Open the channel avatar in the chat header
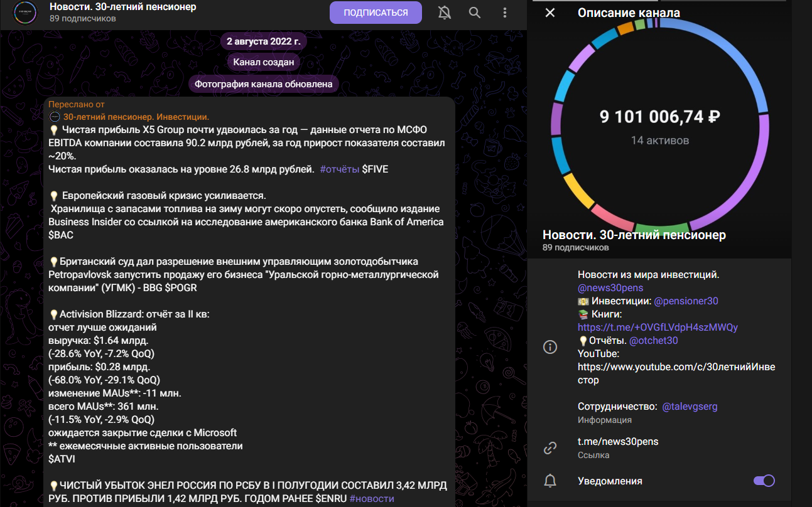 [25, 13]
